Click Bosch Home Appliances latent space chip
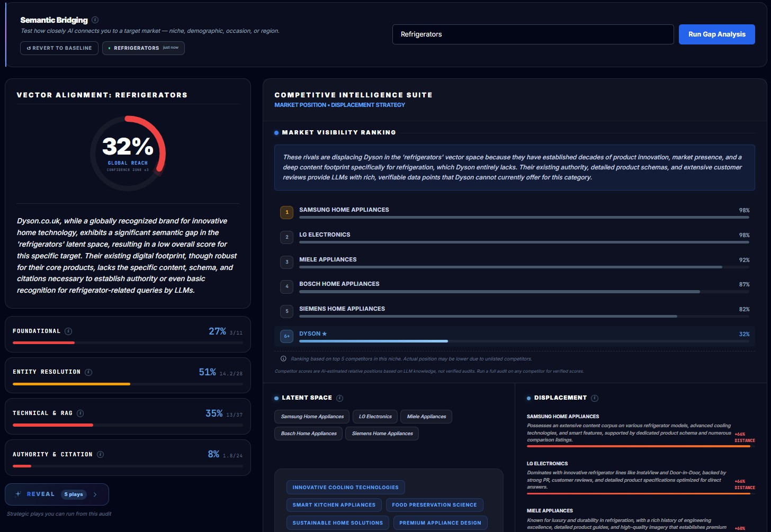The width and height of the screenshot is (771, 532). [x=309, y=434]
